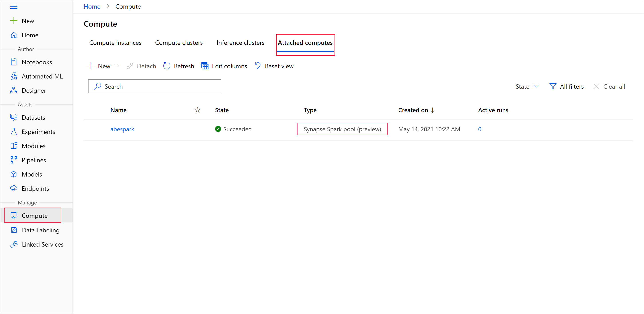Click the Notebooks icon in sidebar

(14, 62)
